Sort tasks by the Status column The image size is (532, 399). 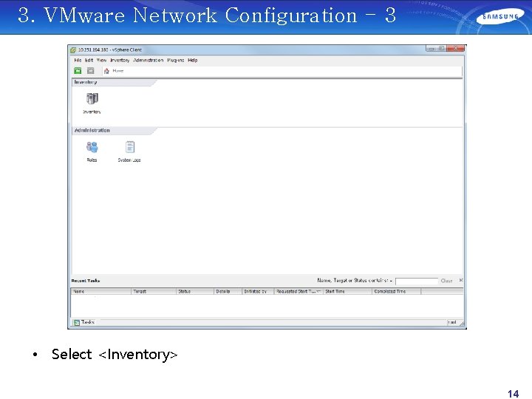[195, 291]
